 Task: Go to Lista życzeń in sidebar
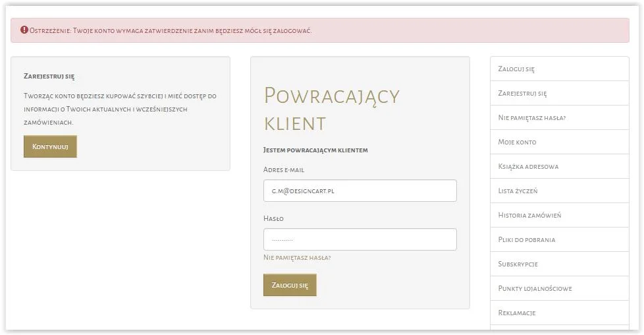(x=518, y=191)
